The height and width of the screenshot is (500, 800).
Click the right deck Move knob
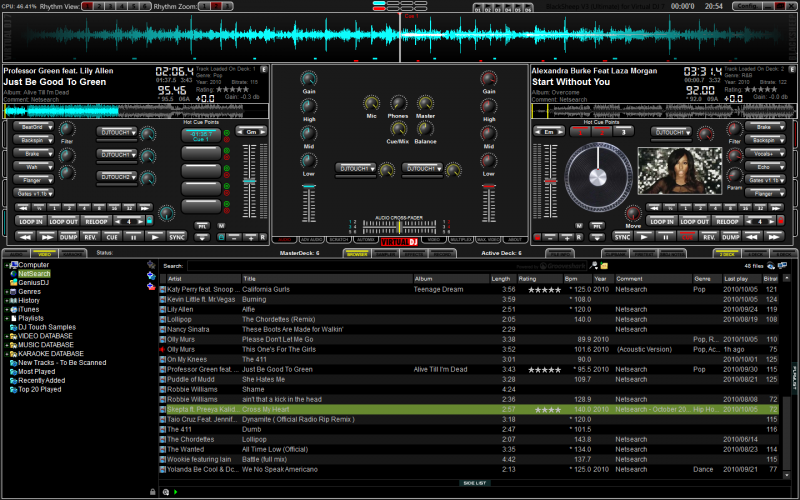(x=633, y=213)
